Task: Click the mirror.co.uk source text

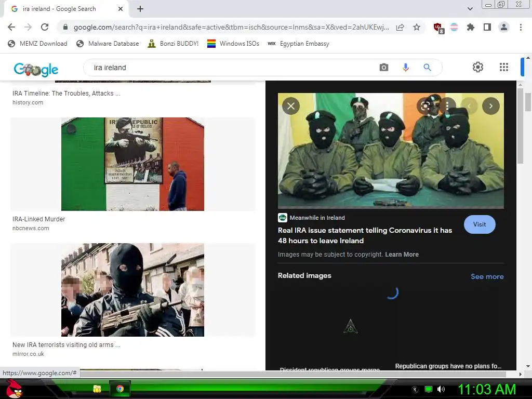Action: click(x=28, y=354)
